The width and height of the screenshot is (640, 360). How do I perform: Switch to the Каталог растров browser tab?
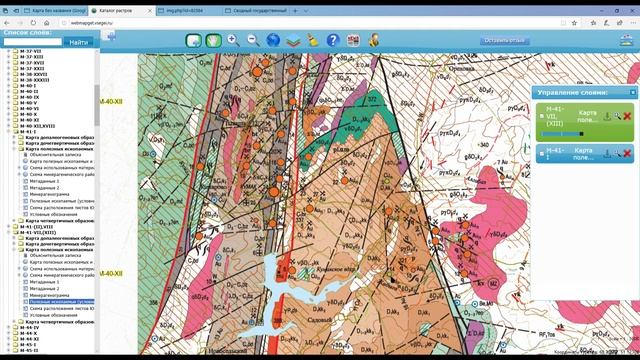point(121,11)
